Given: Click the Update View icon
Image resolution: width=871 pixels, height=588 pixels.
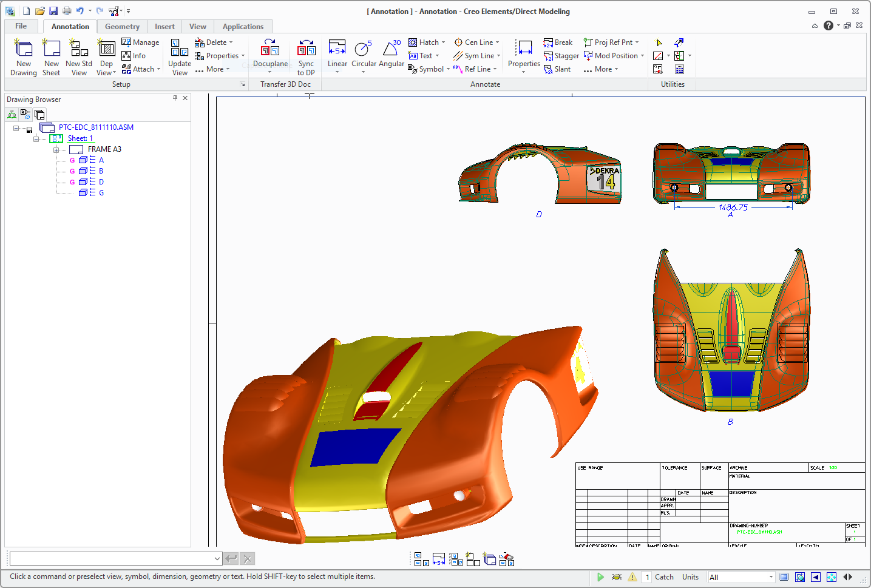Looking at the screenshot, I should point(180,49).
